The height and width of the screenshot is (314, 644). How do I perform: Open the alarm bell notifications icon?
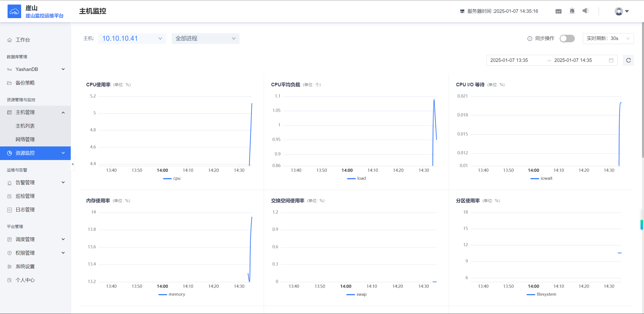click(x=572, y=11)
